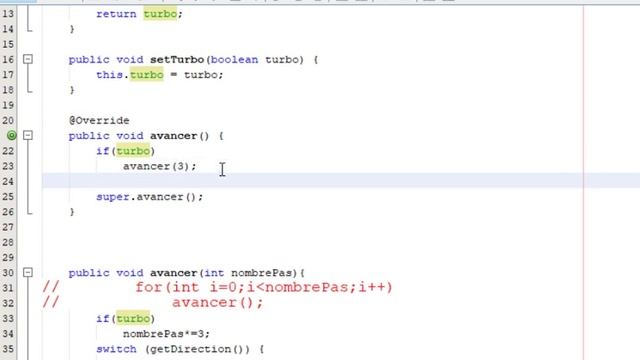Click closing brace on line 18
640x360 pixels.
[x=72, y=90]
